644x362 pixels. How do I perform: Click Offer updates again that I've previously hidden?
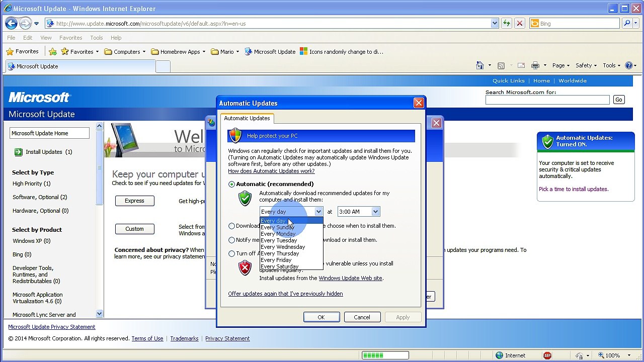[x=285, y=294]
